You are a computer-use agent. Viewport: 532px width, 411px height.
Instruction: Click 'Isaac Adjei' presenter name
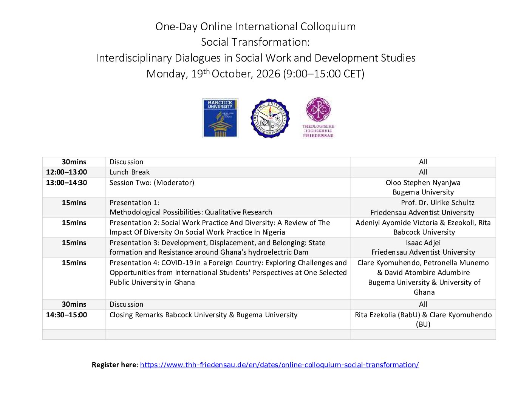[x=423, y=243]
